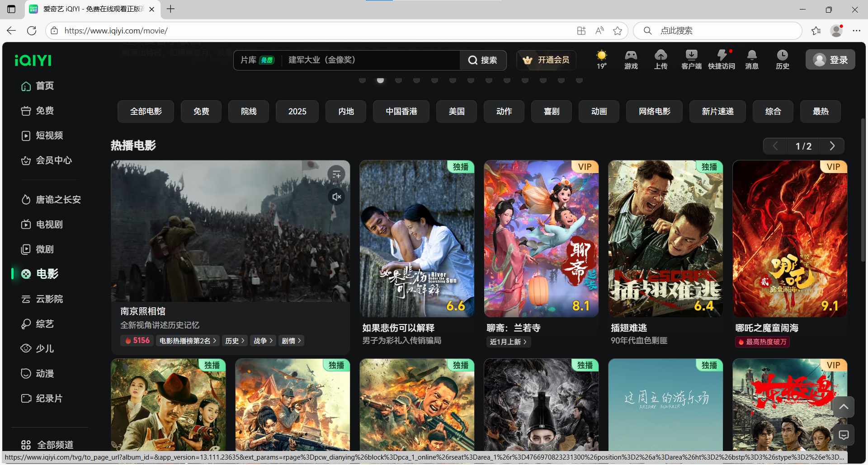This screenshot has height=465, width=868.
Task: Open the 游戏 (games) icon in the top bar
Action: pos(631,60)
